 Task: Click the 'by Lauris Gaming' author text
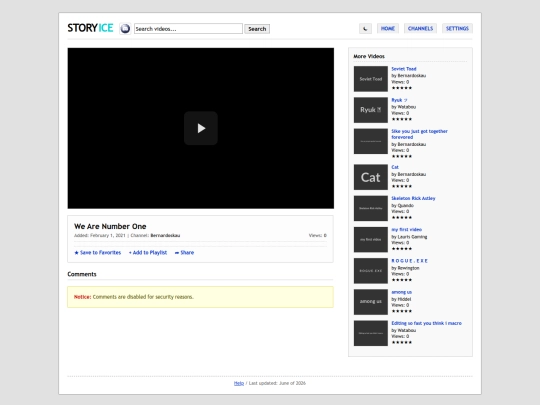(409, 237)
